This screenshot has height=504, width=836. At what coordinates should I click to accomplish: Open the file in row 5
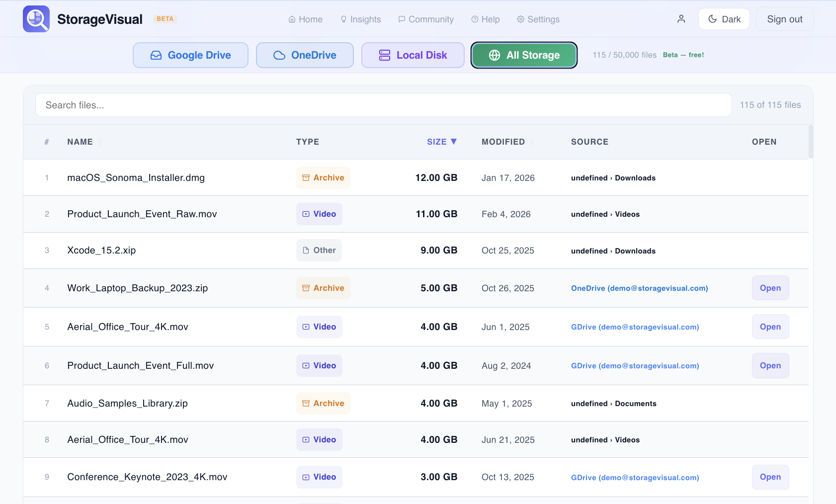tap(770, 327)
